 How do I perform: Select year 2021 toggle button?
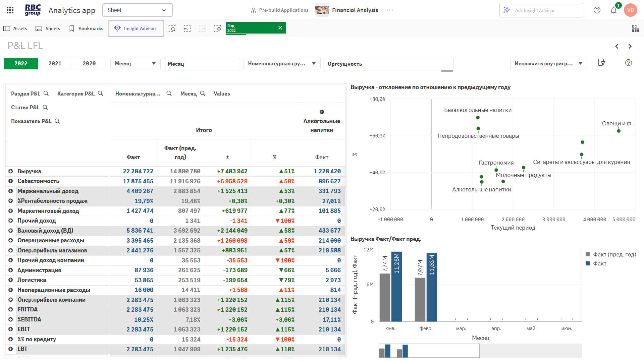55,63
